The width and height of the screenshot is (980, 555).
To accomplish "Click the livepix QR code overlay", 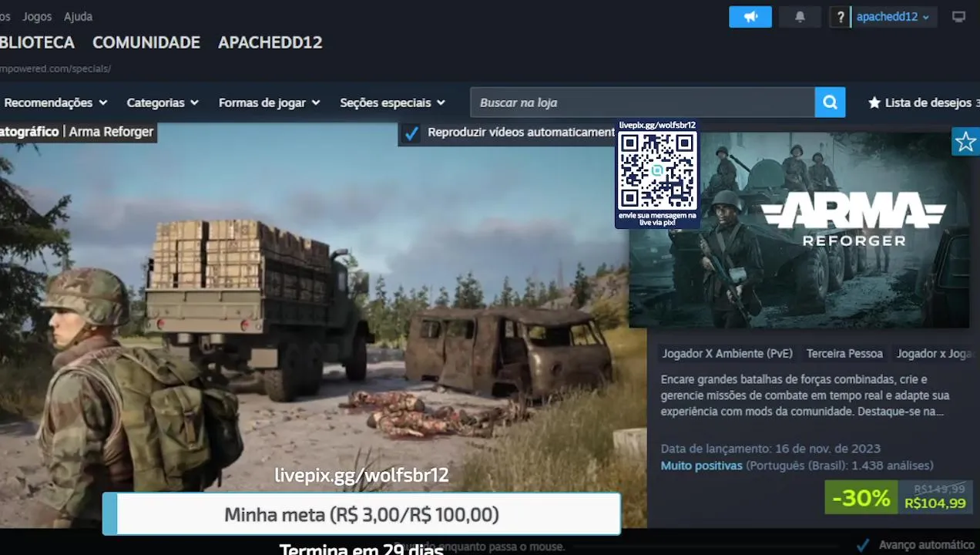I will point(657,171).
